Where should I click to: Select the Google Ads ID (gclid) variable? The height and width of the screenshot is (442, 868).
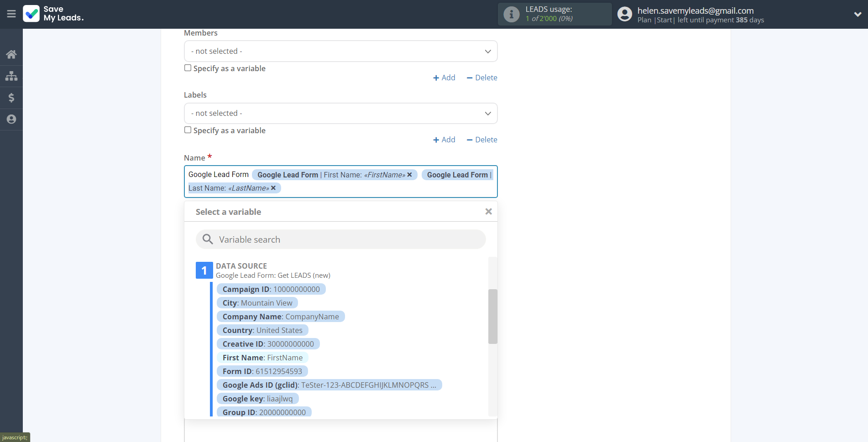pos(329,385)
